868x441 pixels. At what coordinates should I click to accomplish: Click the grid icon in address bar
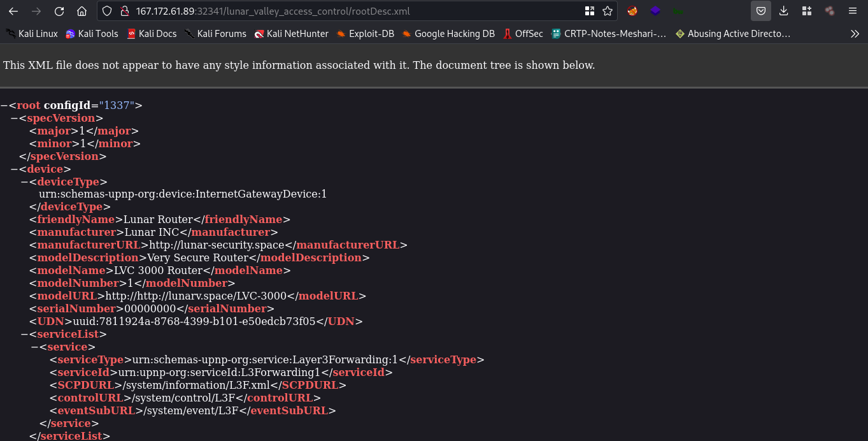pyautogui.click(x=590, y=11)
